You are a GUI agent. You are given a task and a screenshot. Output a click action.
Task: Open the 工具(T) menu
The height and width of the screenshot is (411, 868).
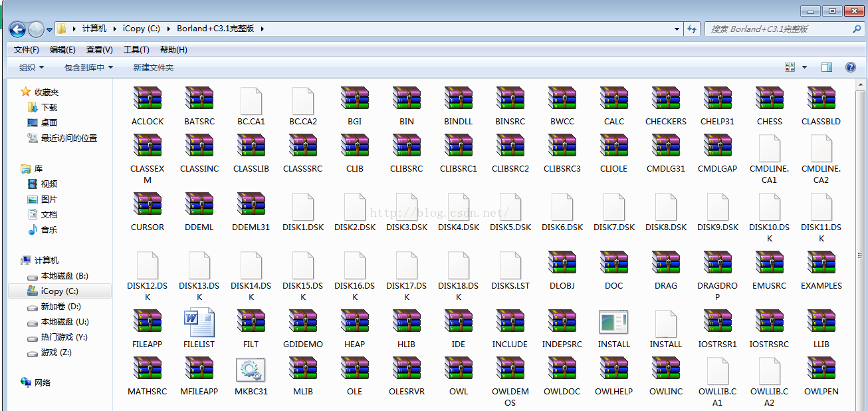[x=136, y=50]
